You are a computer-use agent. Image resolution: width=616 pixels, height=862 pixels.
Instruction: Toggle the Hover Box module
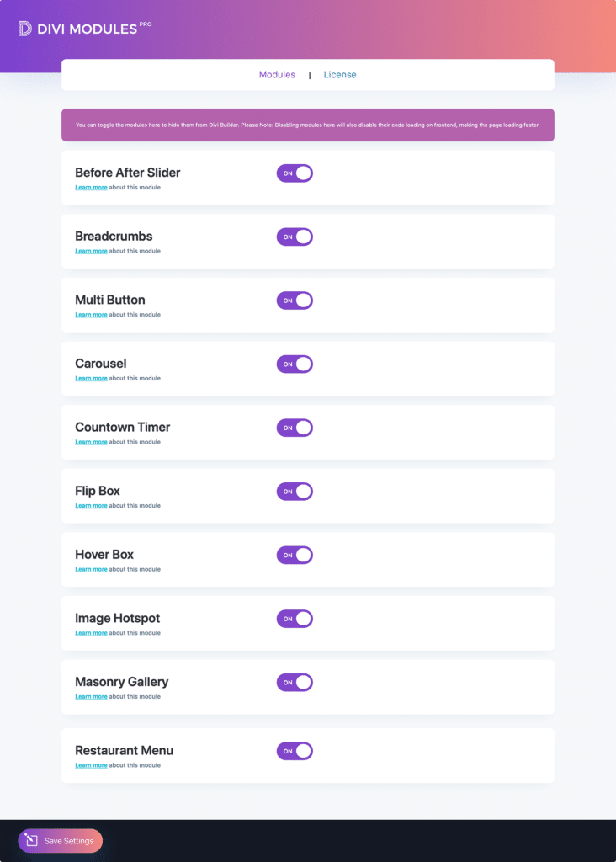tap(295, 556)
